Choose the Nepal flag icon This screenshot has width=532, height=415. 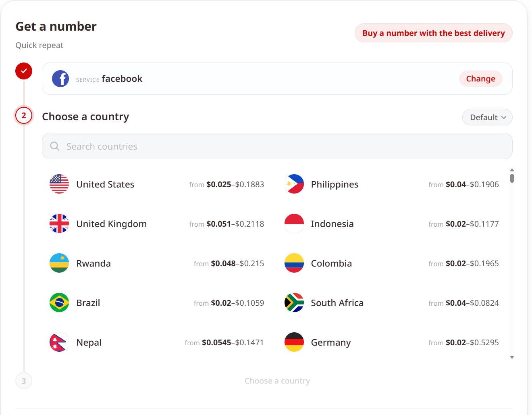click(x=59, y=342)
